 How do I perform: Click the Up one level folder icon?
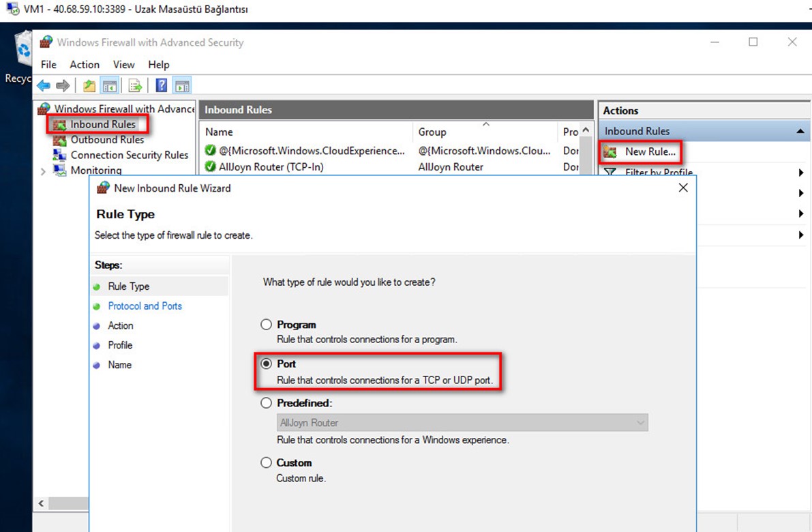(89, 85)
